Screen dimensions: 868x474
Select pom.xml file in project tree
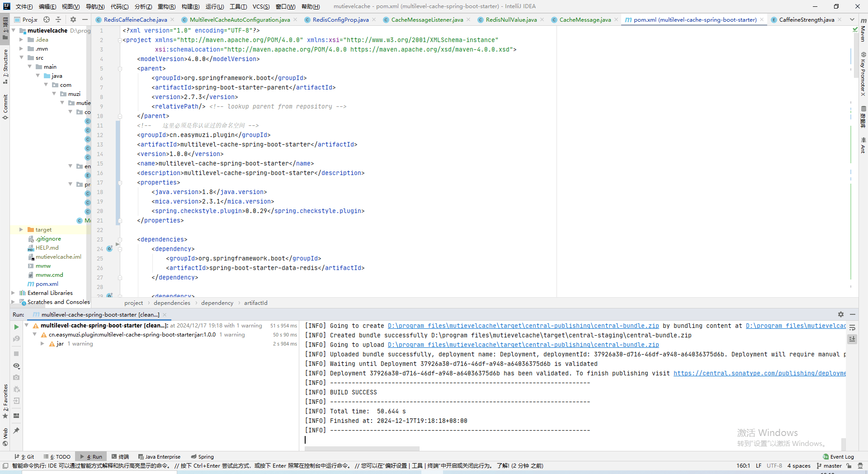[47, 284]
